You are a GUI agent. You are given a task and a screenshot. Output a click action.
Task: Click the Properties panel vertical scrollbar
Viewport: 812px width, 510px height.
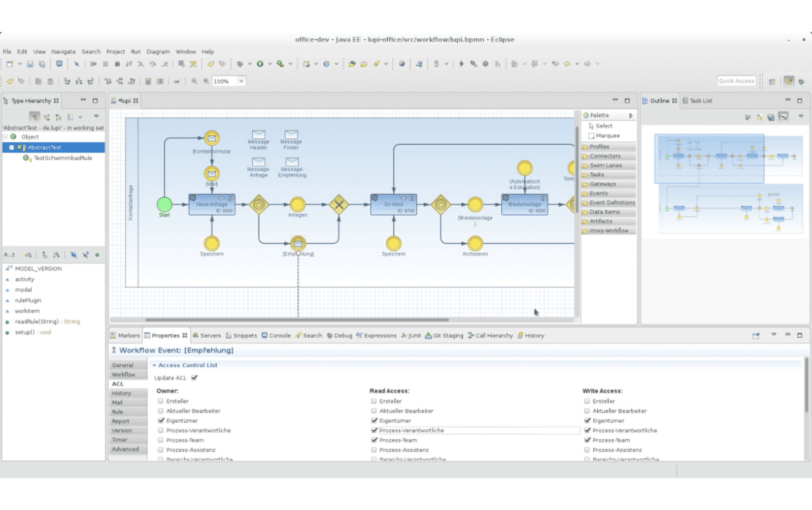click(806, 386)
